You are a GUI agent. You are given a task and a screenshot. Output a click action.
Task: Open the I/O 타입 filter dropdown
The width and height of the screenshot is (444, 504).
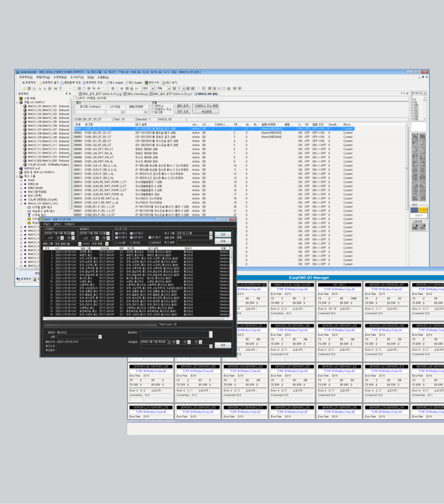[x=122, y=112]
